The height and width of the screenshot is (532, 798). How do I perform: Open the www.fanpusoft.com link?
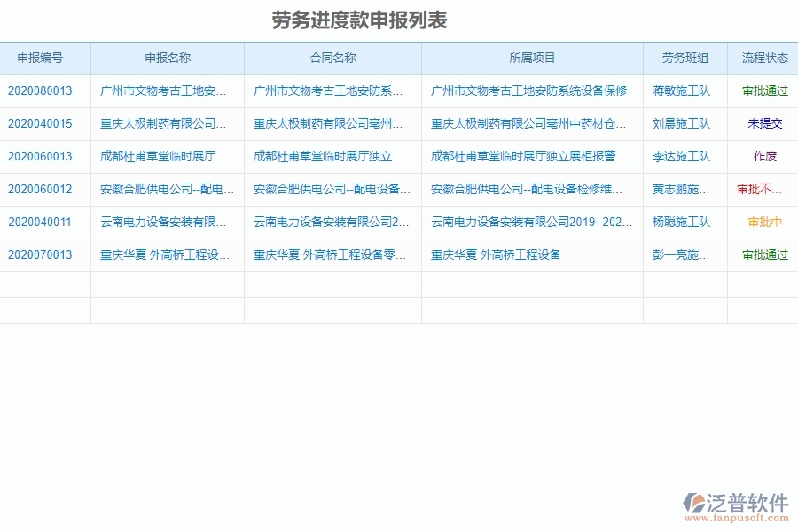(731, 517)
